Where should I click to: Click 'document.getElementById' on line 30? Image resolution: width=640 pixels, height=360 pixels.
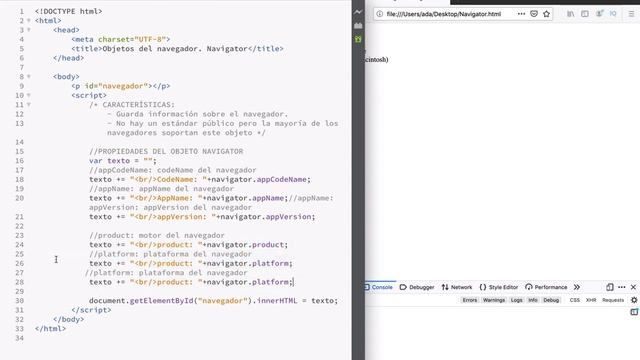point(141,301)
